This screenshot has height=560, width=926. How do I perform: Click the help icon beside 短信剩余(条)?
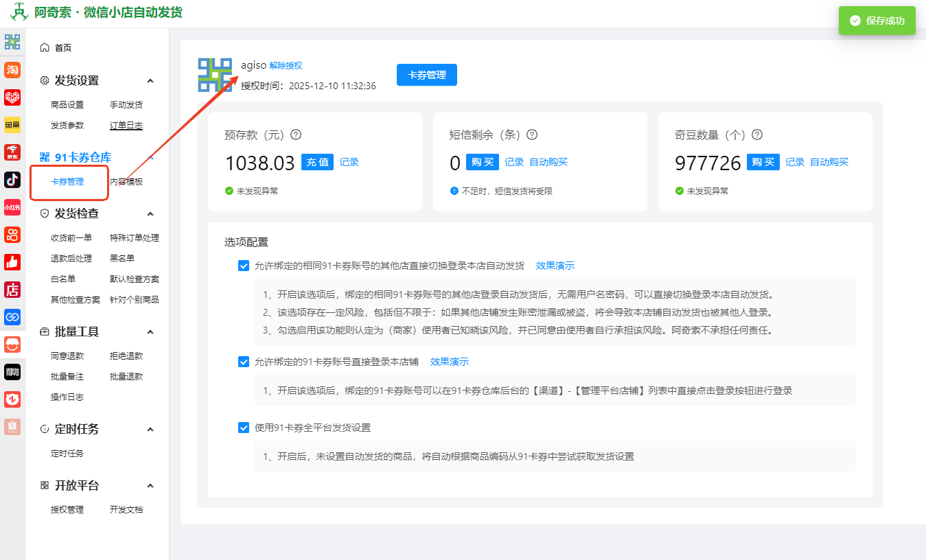(532, 135)
